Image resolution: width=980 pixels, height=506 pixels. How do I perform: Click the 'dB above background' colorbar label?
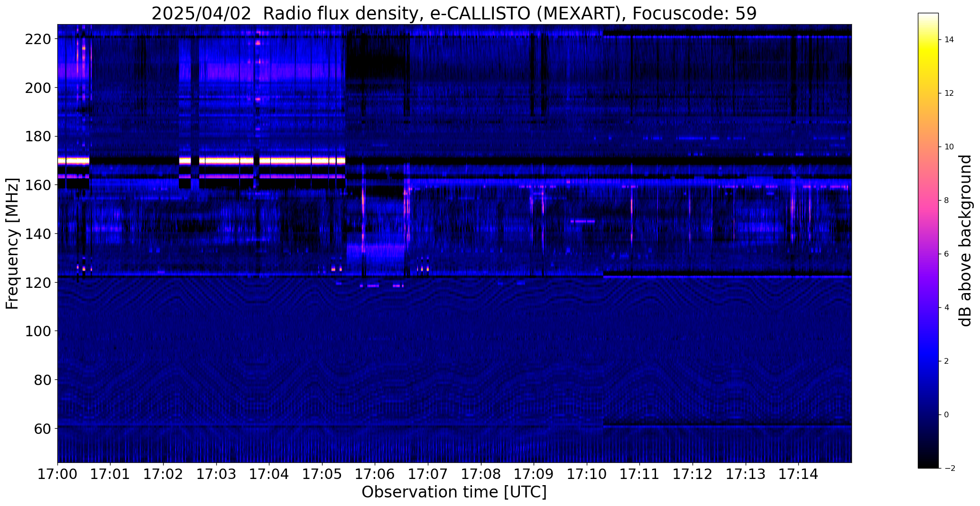(x=965, y=240)
